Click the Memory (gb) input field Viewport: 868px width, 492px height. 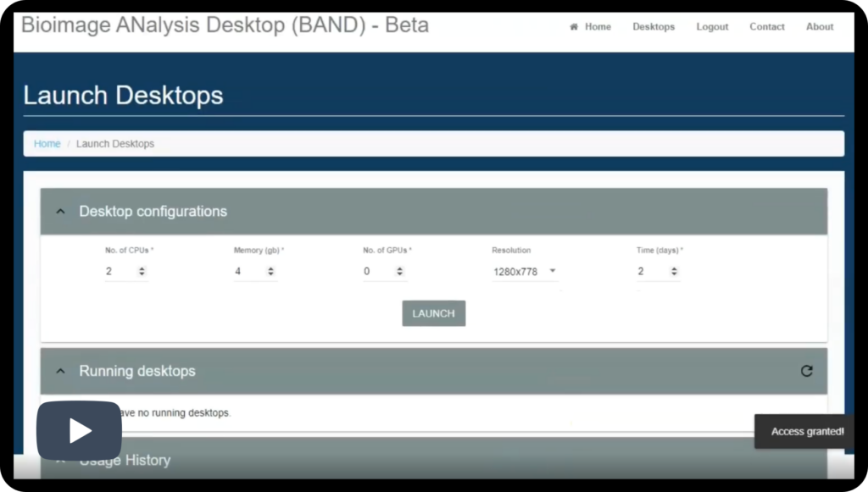pyautogui.click(x=248, y=272)
